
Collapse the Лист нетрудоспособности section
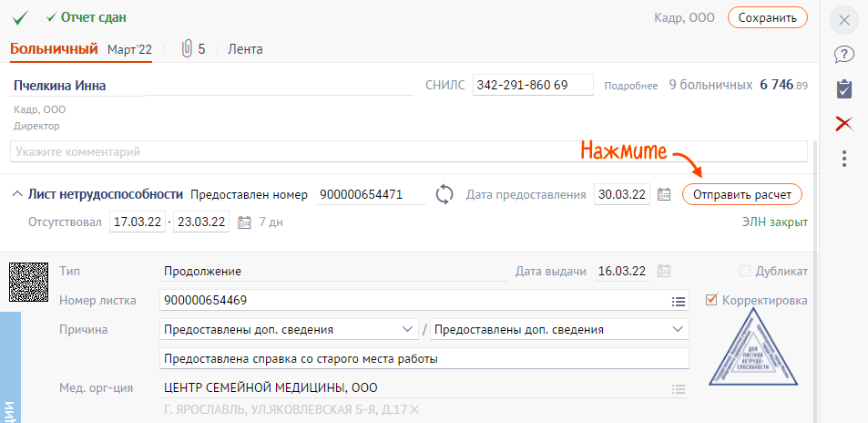pyautogui.click(x=17, y=194)
